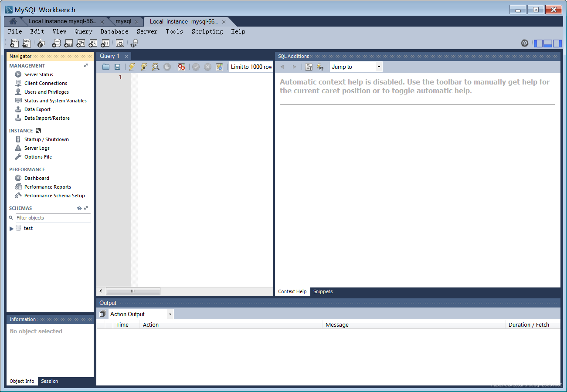Close the Query 1 tab

click(x=126, y=56)
